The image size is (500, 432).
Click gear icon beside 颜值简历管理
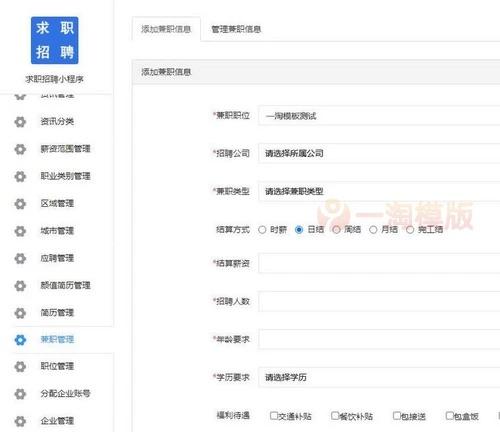pos(20,286)
